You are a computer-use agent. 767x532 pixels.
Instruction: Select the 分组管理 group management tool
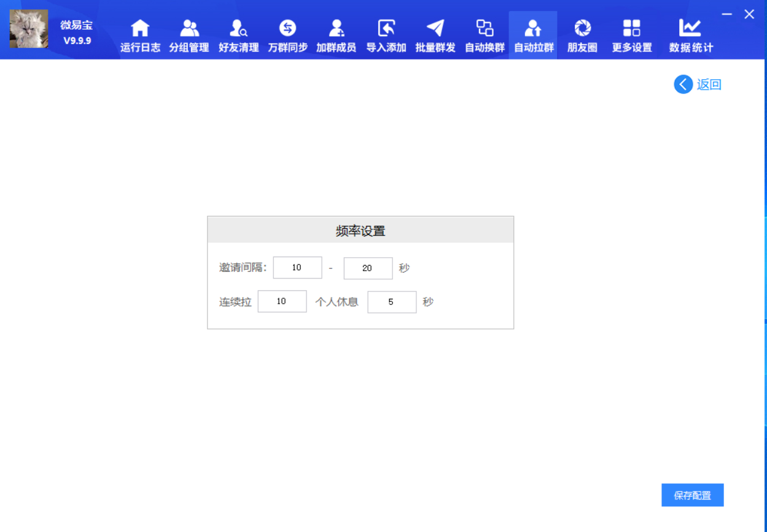click(189, 34)
